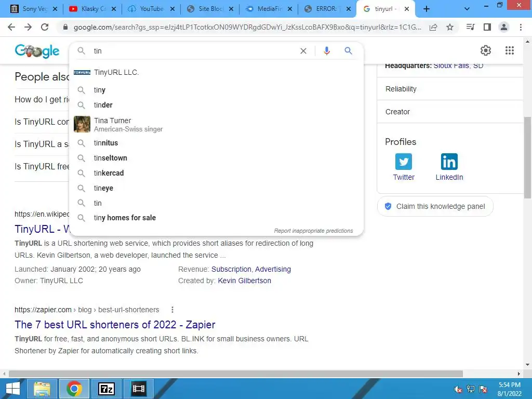The height and width of the screenshot is (399, 532).
Task: Open the Chrome three-dot menu
Action: 521,27
